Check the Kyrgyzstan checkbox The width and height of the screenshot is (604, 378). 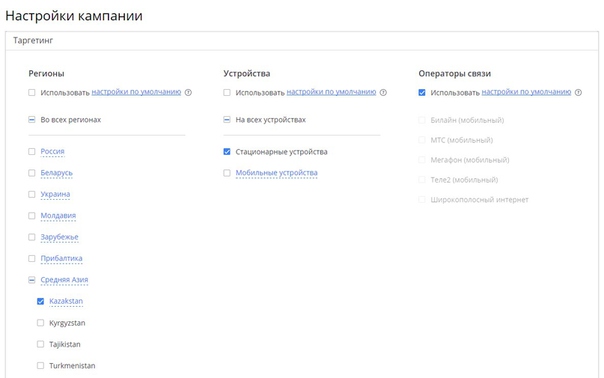click(x=40, y=323)
